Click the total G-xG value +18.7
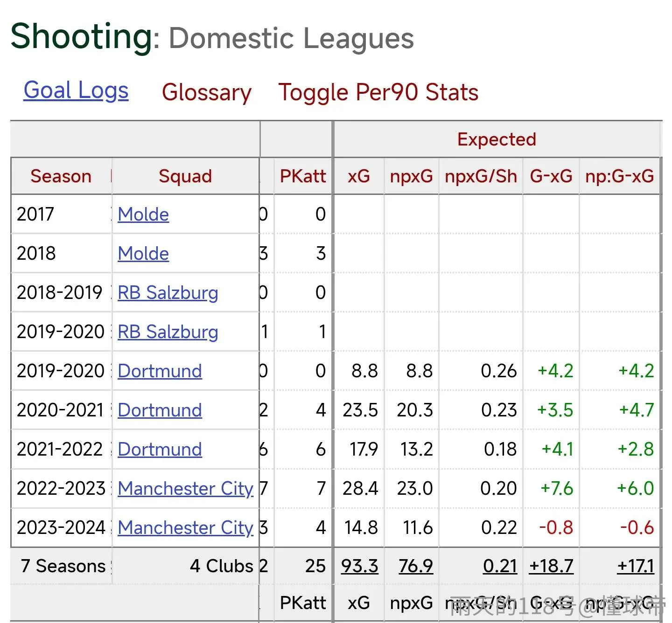The width and height of the screenshot is (672, 623). pyautogui.click(x=551, y=566)
